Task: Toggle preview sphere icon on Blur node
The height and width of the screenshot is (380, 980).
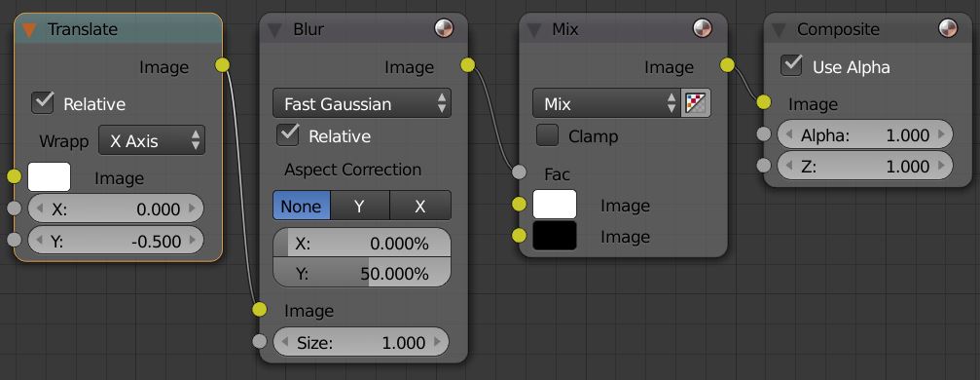Action: pyautogui.click(x=443, y=28)
